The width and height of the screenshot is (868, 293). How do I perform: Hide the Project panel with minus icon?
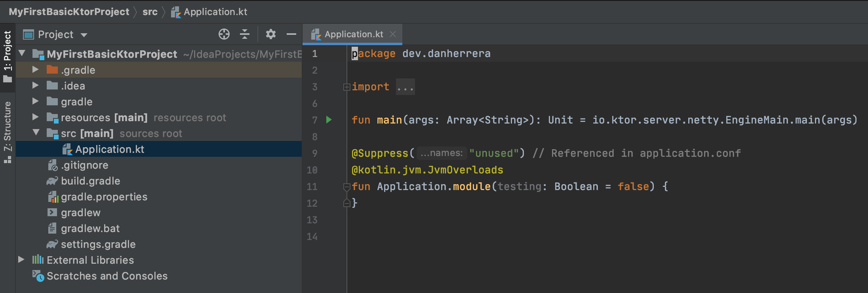291,34
